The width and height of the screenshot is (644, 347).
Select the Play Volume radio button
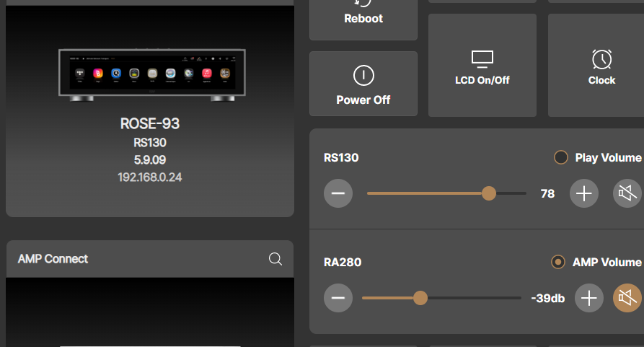pyautogui.click(x=560, y=157)
